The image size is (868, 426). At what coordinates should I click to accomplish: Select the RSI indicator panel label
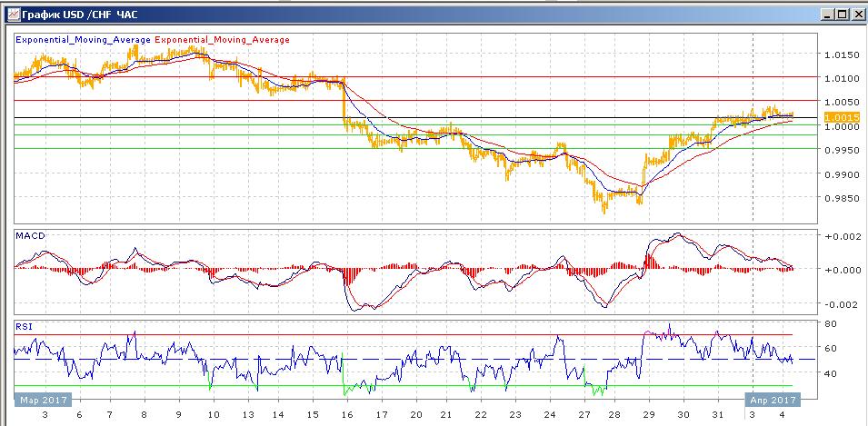click(x=24, y=326)
